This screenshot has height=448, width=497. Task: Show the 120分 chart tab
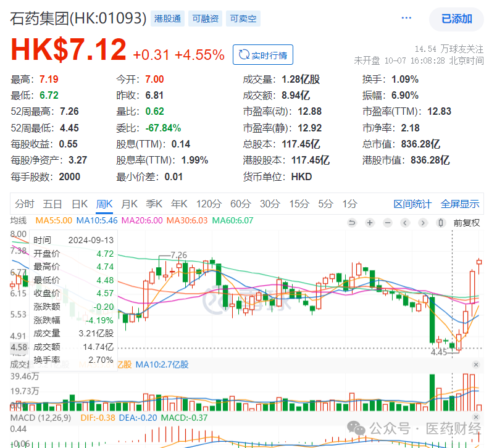click(x=209, y=204)
